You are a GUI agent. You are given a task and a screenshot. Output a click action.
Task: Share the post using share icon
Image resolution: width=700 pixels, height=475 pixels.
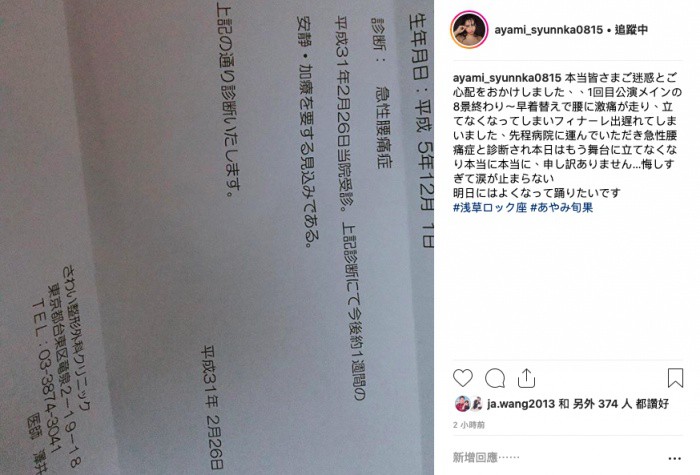526,378
